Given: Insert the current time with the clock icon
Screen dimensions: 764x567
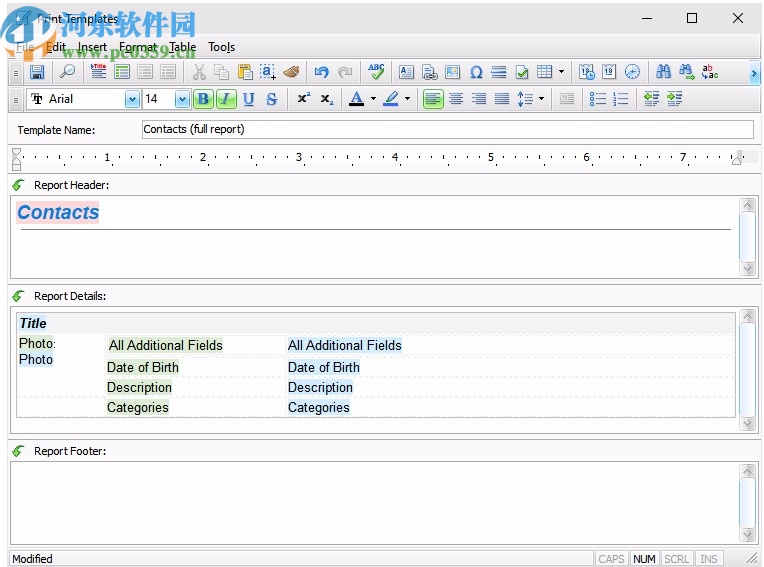Looking at the screenshot, I should tap(632, 73).
